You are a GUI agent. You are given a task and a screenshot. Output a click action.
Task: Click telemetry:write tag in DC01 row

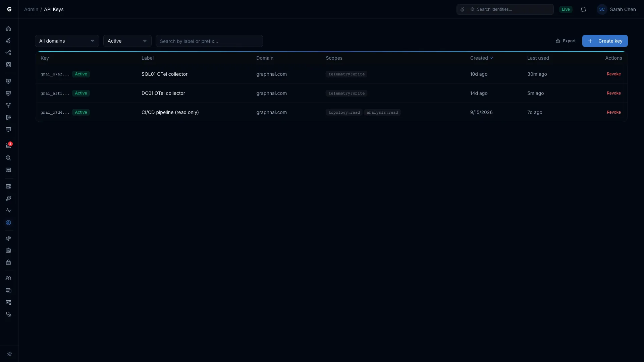pos(346,93)
